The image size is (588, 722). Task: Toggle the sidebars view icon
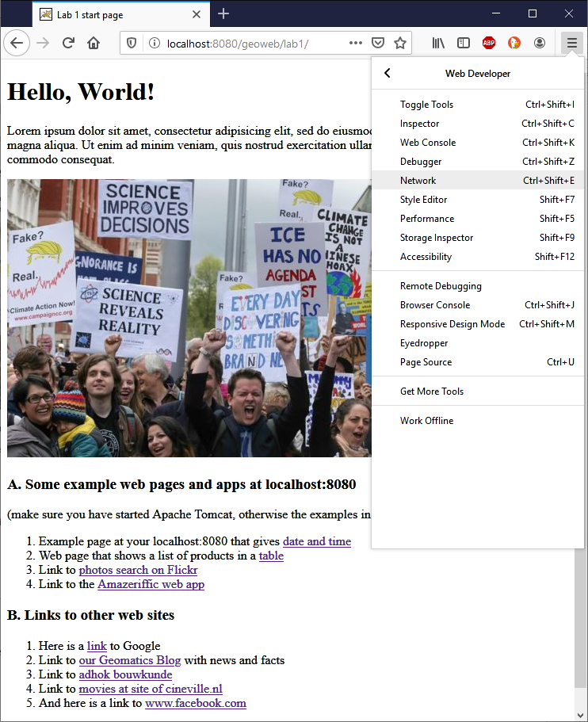(464, 43)
